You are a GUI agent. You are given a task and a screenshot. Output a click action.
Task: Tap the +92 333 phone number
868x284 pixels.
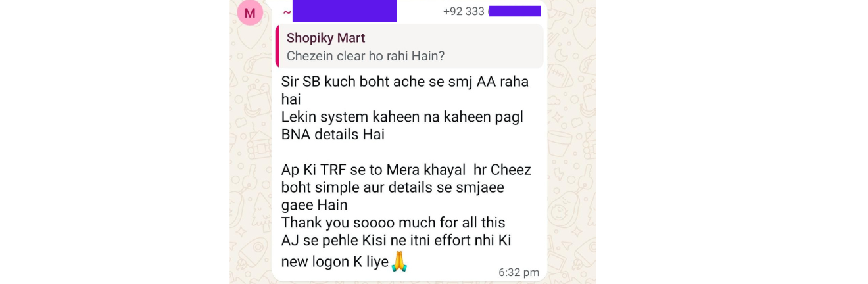[492, 11]
